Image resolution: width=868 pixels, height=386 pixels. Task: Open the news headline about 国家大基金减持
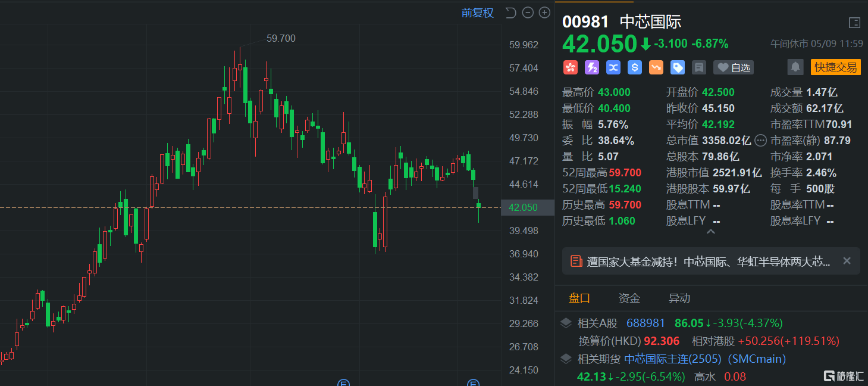(709, 261)
